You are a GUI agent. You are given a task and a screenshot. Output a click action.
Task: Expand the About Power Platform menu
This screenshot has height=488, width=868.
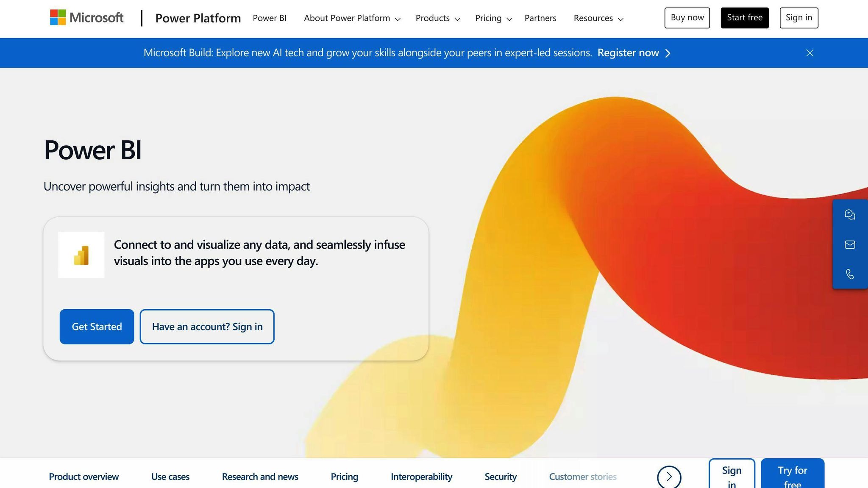click(352, 18)
